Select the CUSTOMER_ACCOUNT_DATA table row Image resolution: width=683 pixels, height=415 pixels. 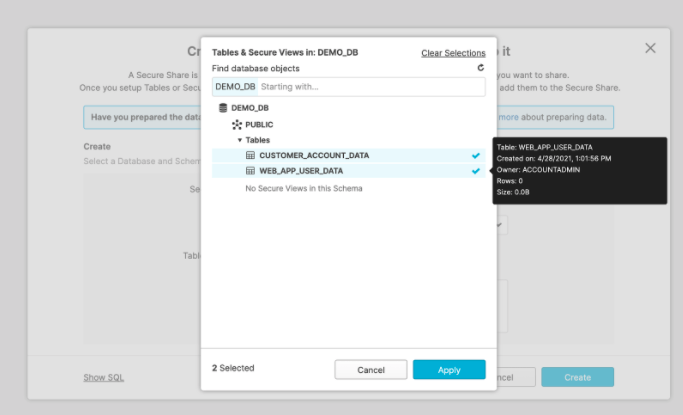[x=348, y=155]
